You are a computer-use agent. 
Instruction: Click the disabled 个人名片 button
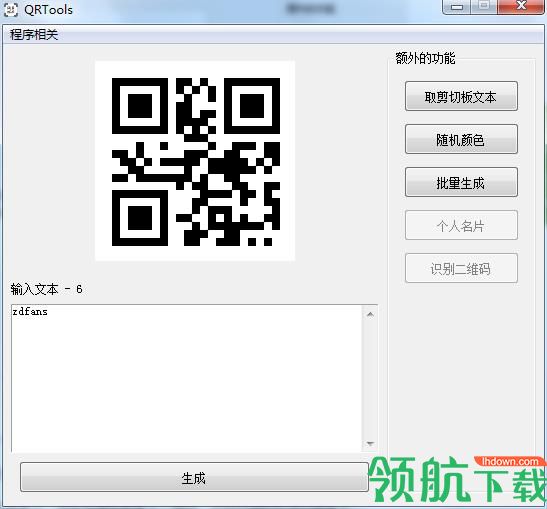pyautogui.click(x=461, y=225)
